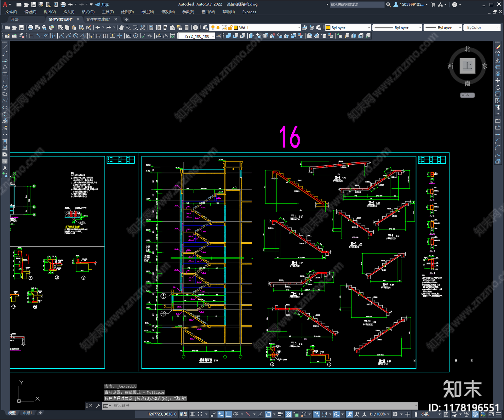
Task: Open the QuickCalc calculator
Action: (186, 28)
